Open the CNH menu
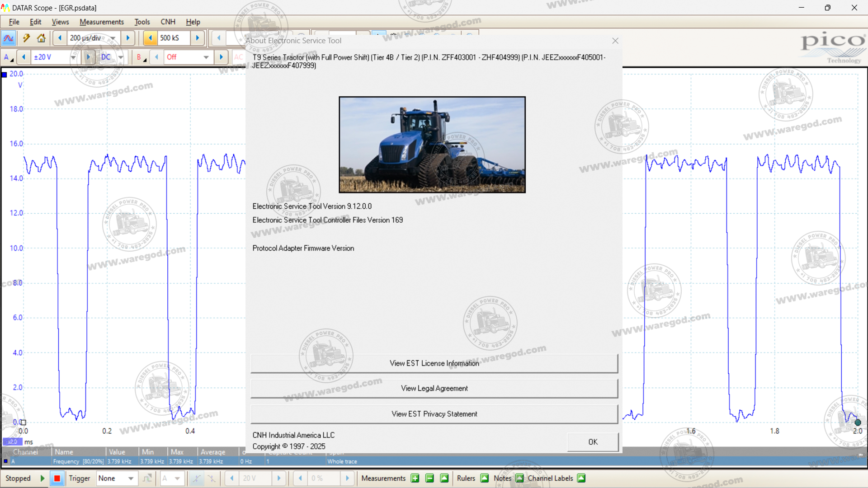This screenshot has width=868, height=488. click(168, 22)
